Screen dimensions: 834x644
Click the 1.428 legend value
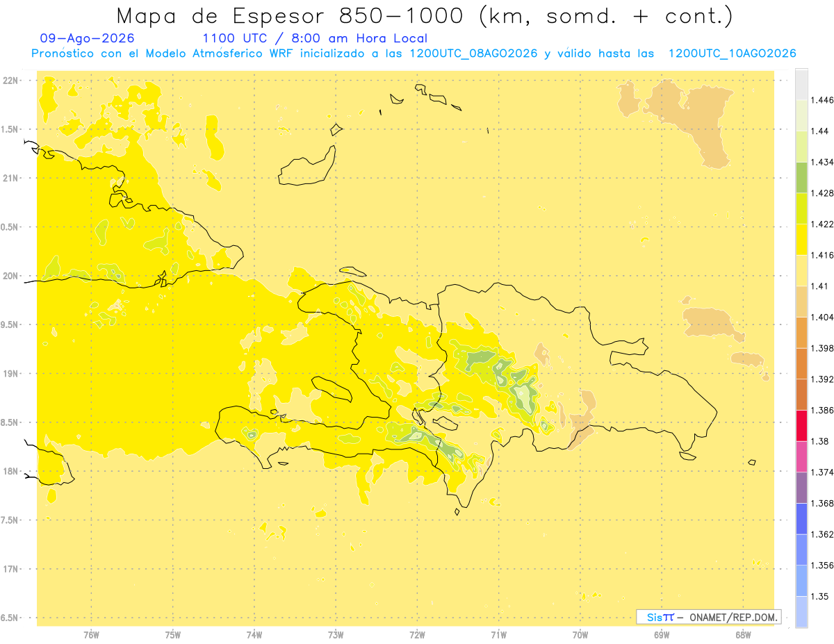[822, 193]
